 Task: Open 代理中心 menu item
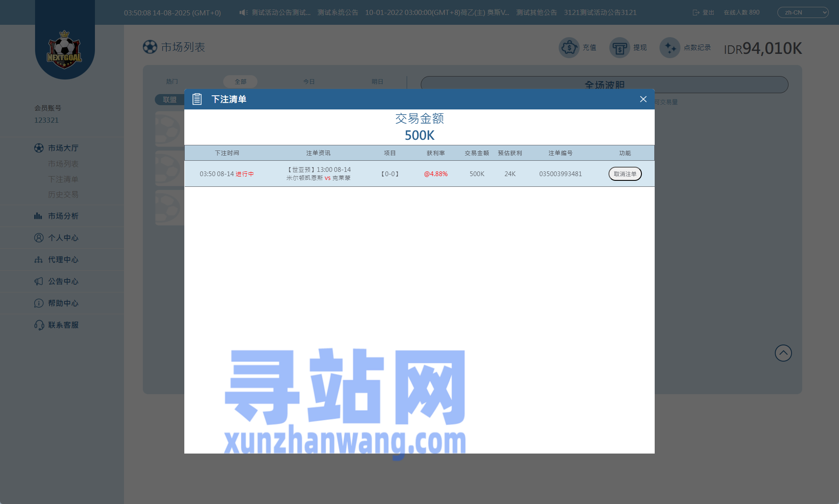pyautogui.click(x=63, y=259)
